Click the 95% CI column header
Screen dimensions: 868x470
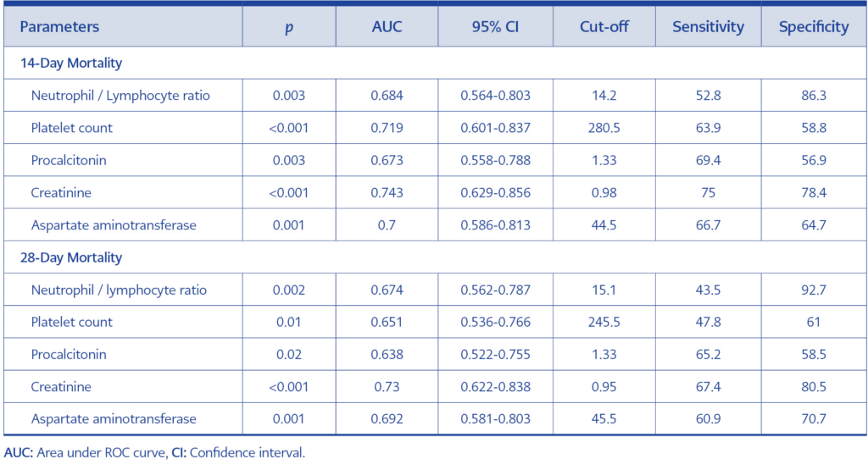click(x=495, y=27)
